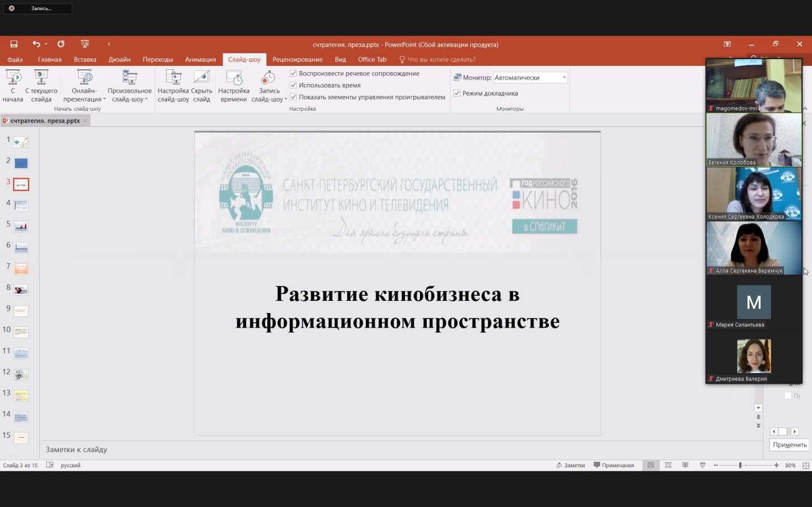
Task: Toggle 'Воспроизвести речевое сопровождение' checkbox
Action: (x=293, y=73)
